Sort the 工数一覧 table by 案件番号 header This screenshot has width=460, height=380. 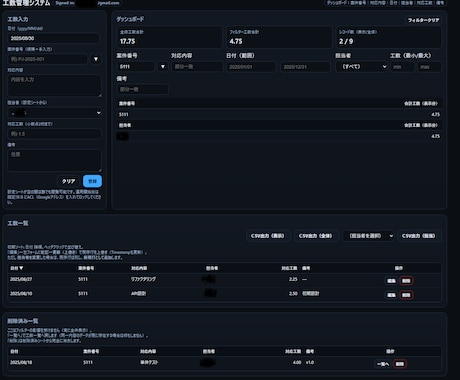[86, 268]
